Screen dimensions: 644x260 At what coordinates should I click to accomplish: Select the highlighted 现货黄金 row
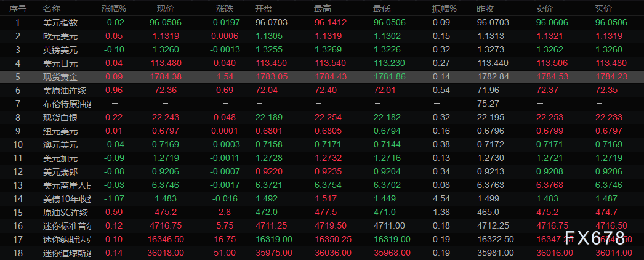[60, 76]
